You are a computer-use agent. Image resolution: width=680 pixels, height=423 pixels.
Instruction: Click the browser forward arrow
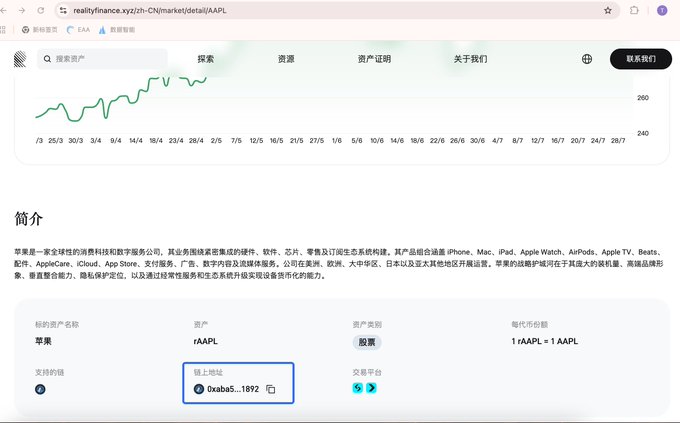pos(22,10)
